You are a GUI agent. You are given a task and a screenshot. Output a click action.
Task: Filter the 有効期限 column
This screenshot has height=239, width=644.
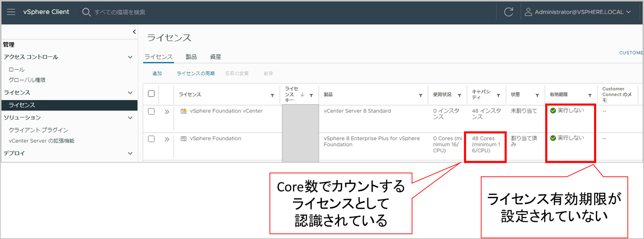coord(590,96)
